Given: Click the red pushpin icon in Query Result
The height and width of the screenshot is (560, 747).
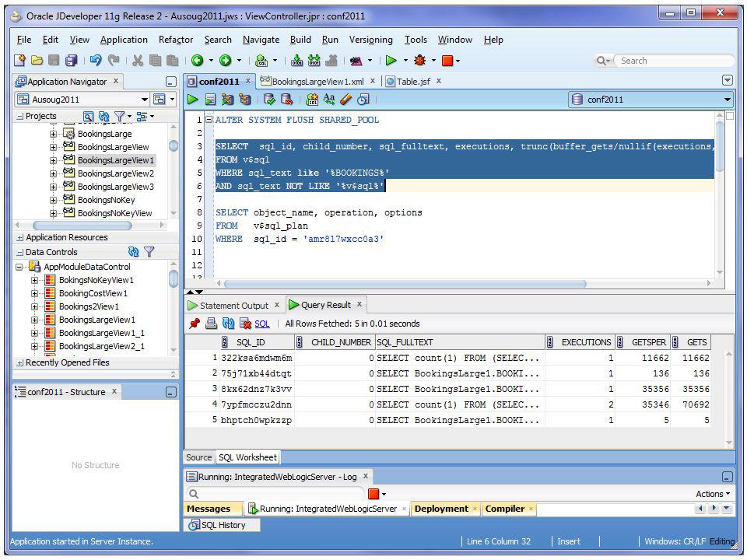Looking at the screenshot, I should pos(195,324).
